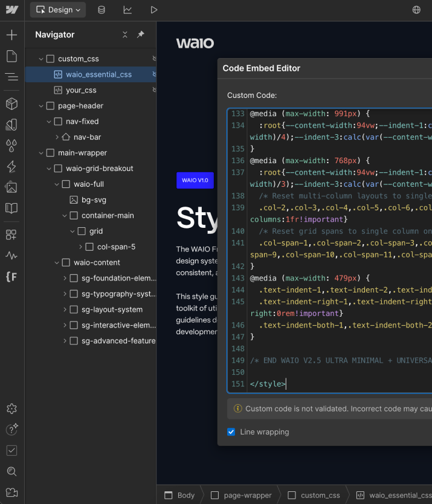Open the Apps grid-plus icon

click(x=11, y=234)
